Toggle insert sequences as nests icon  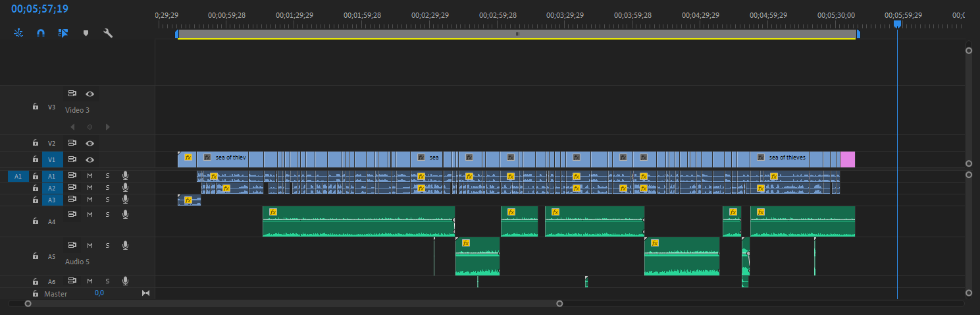(x=18, y=33)
